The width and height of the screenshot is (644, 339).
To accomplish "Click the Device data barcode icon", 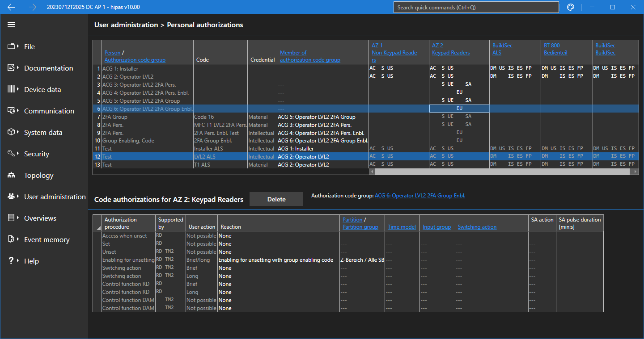I will point(12,89).
